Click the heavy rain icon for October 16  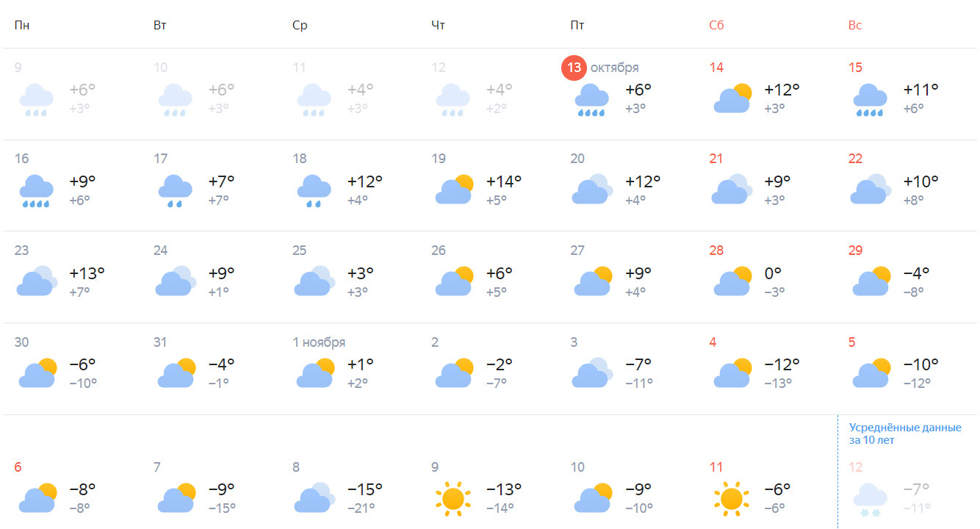(x=36, y=191)
